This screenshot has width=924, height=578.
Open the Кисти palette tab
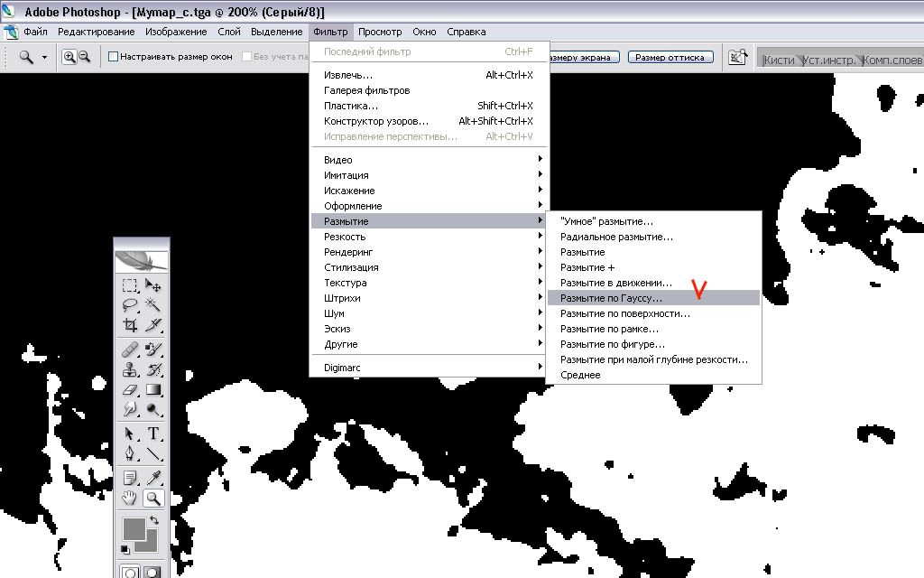coord(779,60)
